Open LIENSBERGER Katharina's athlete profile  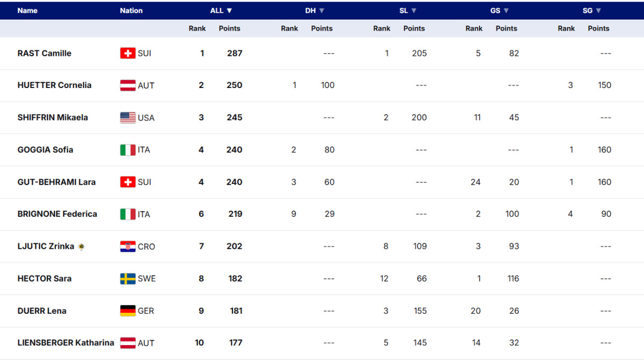pos(65,343)
